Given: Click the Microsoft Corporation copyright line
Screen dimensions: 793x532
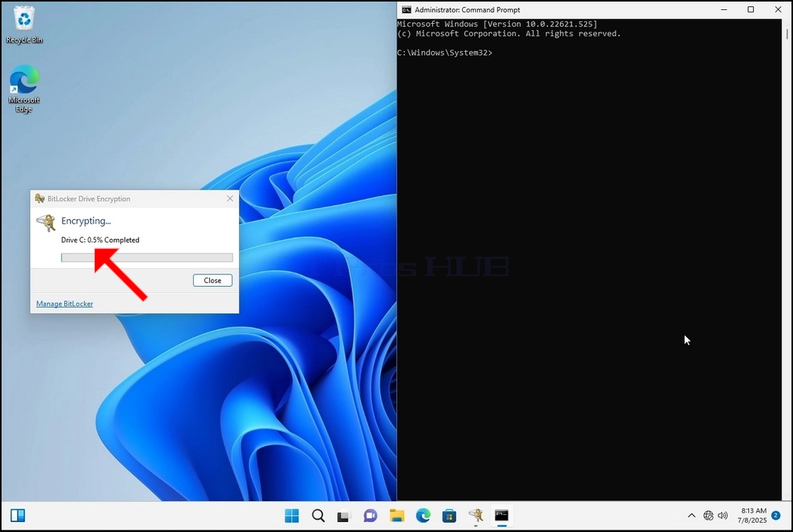Looking at the screenshot, I should 509,33.
